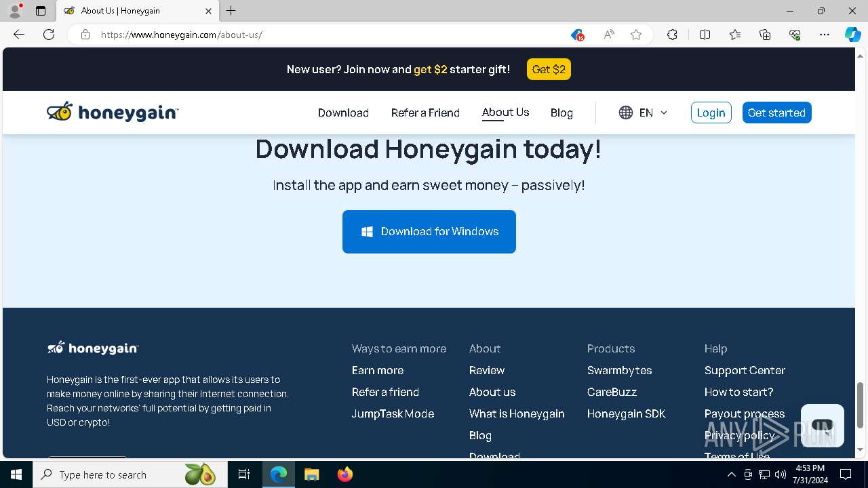Viewport: 868px width, 488px height.
Task: Click the page vertical scrollbar thumb
Action: coord(860,405)
